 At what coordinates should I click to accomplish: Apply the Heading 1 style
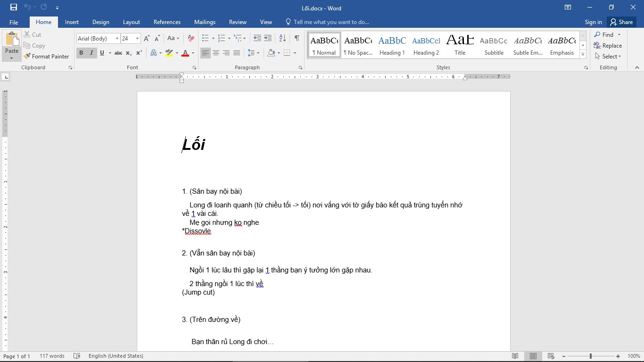(x=392, y=45)
